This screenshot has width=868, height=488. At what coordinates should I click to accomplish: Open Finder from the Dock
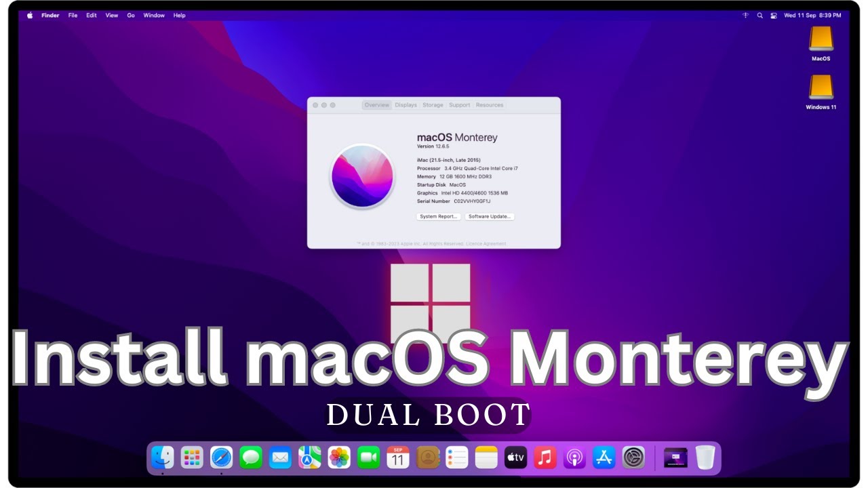point(163,457)
